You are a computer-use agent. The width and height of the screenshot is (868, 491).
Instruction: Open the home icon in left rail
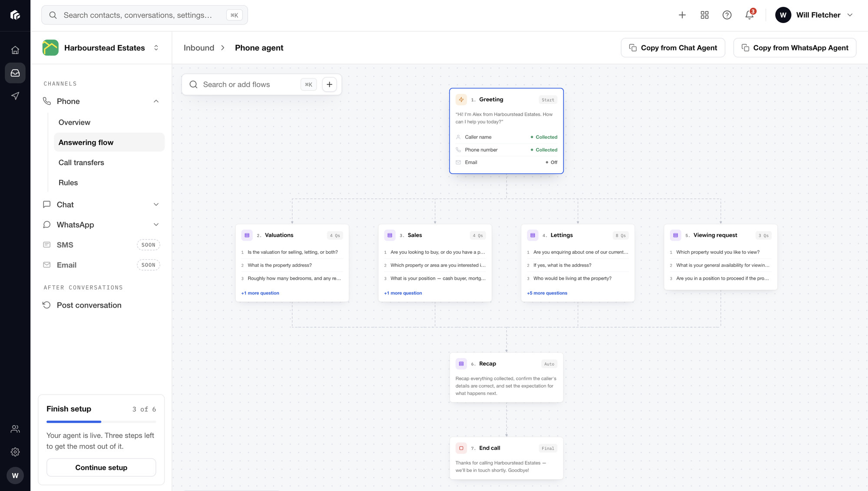15,50
